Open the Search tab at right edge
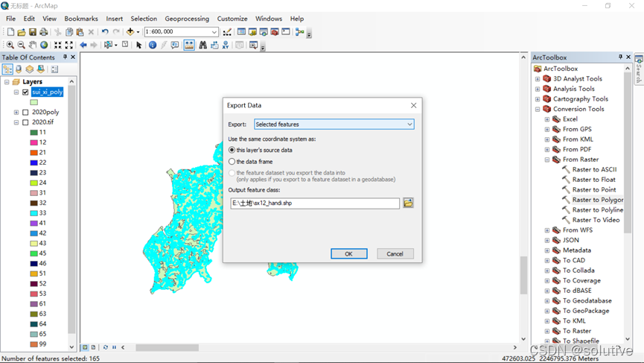The image size is (644, 363). pos(639,70)
